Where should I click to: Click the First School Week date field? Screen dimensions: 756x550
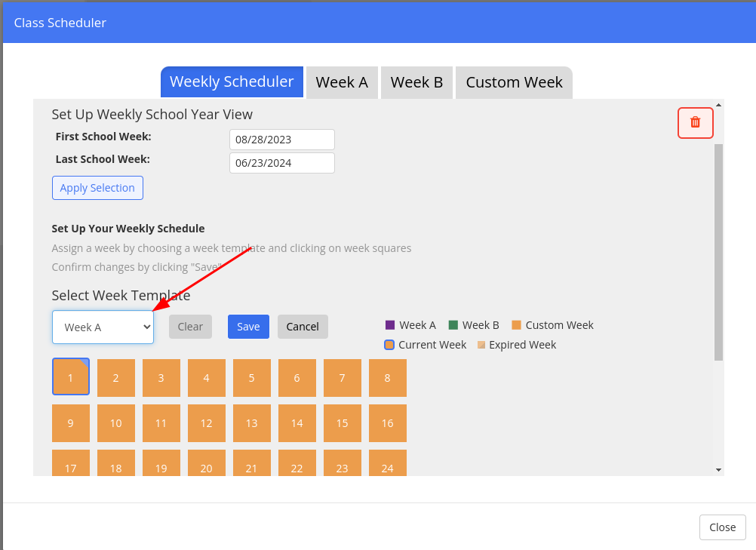point(282,140)
